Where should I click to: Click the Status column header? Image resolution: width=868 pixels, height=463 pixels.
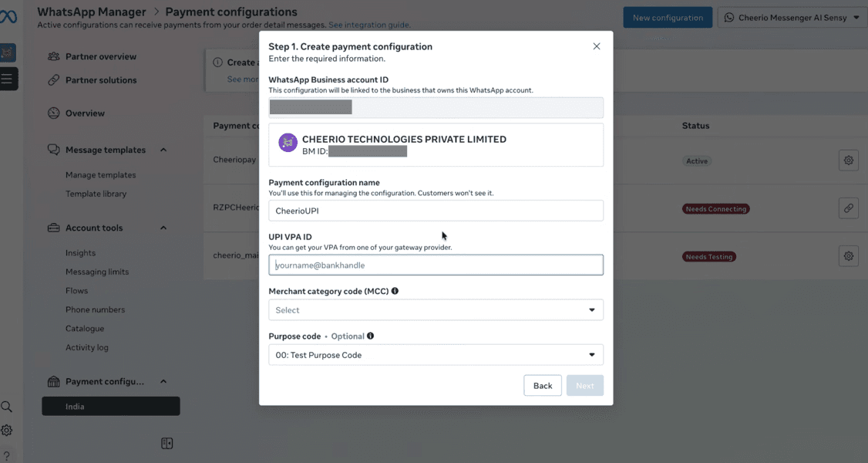click(696, 126)
